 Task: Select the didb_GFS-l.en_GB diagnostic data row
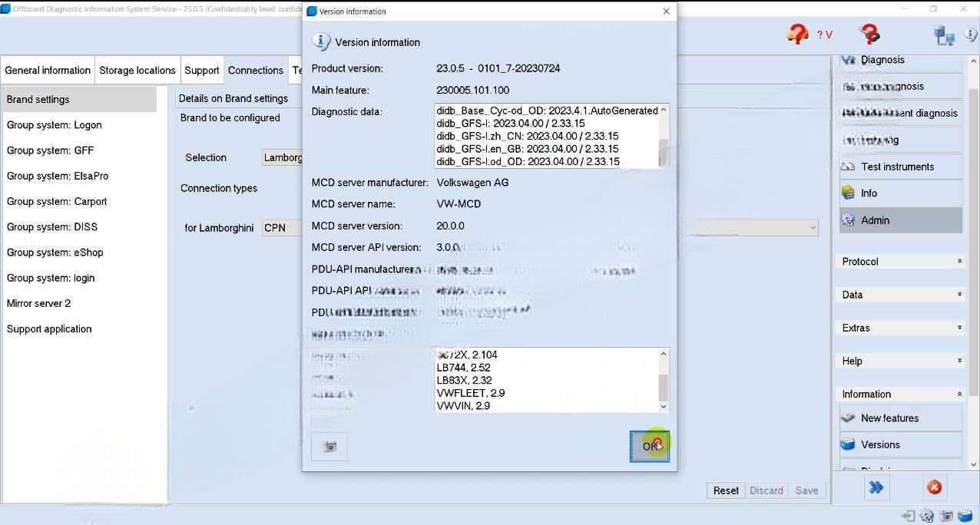click(527, 149)
